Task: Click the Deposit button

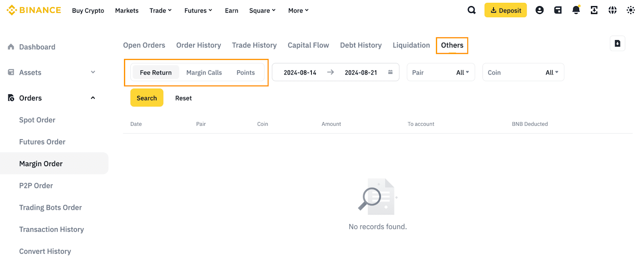Action: coord(506,10)
